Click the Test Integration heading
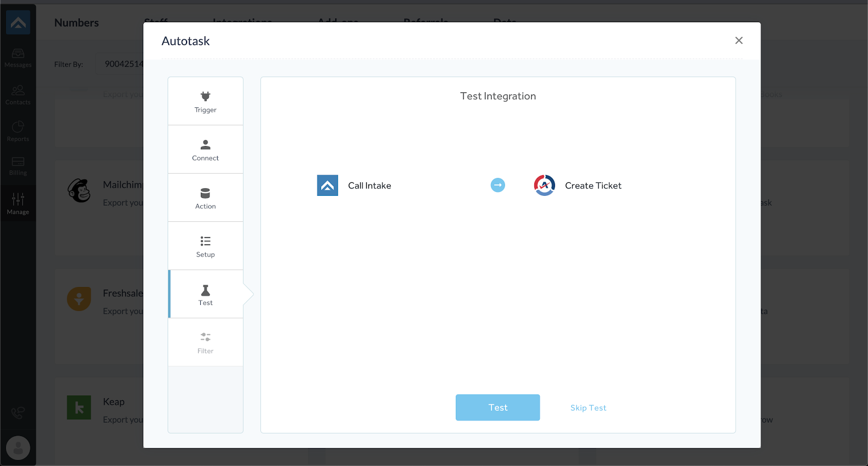 [x=498, y=96]
